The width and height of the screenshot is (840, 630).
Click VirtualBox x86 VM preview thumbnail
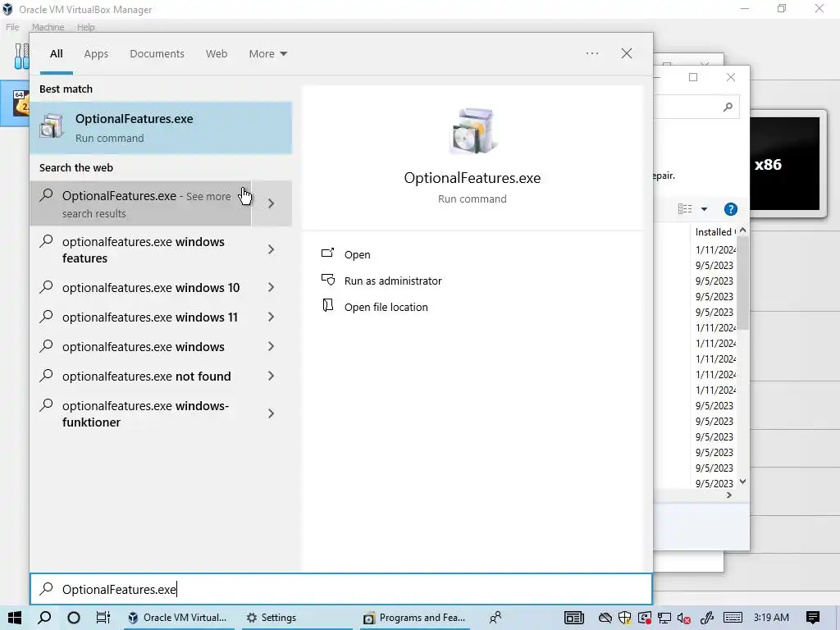(787, 164)
